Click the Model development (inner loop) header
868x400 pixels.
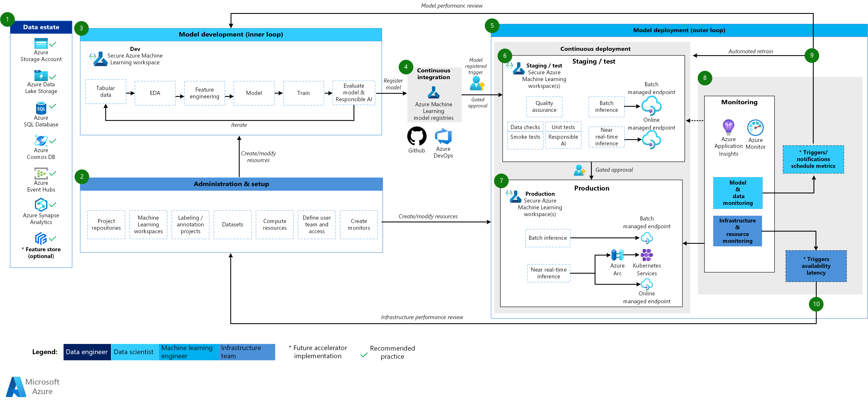(231, 34)
